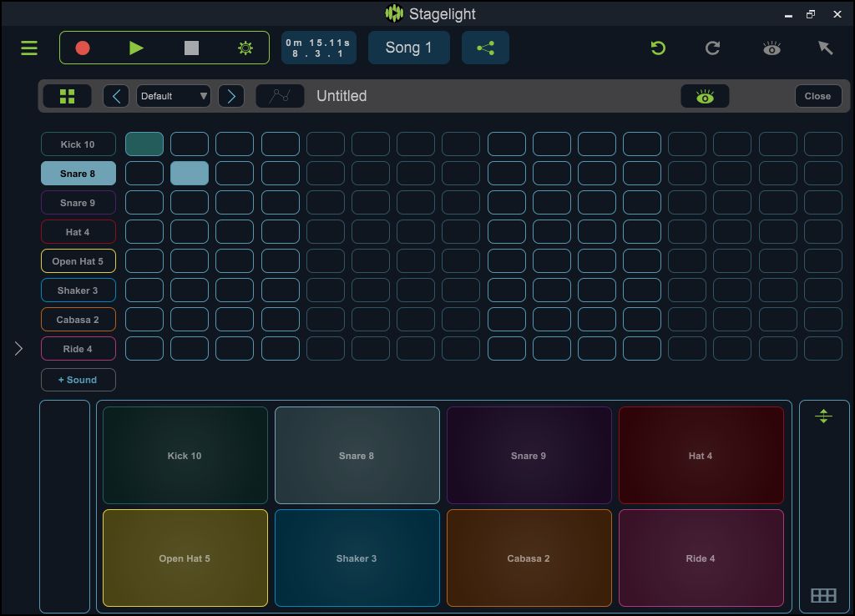Highlight the Snare 8 sound row

coord(78,173)
